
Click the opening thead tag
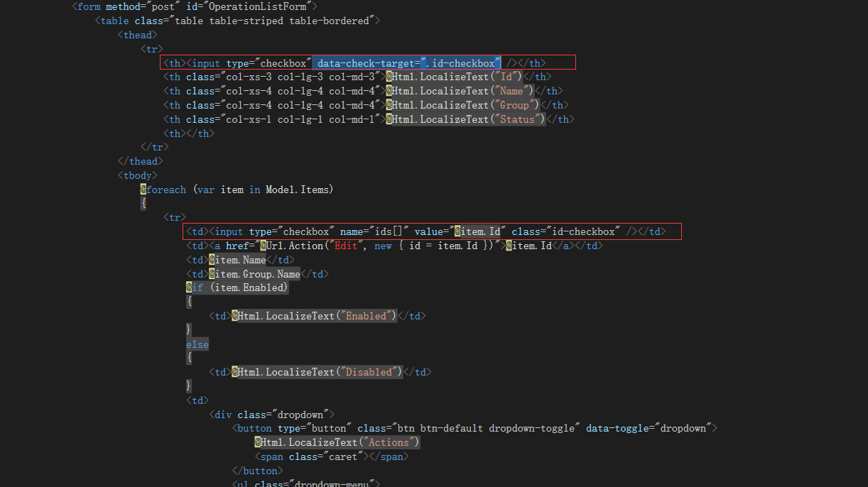click(137, 35)
